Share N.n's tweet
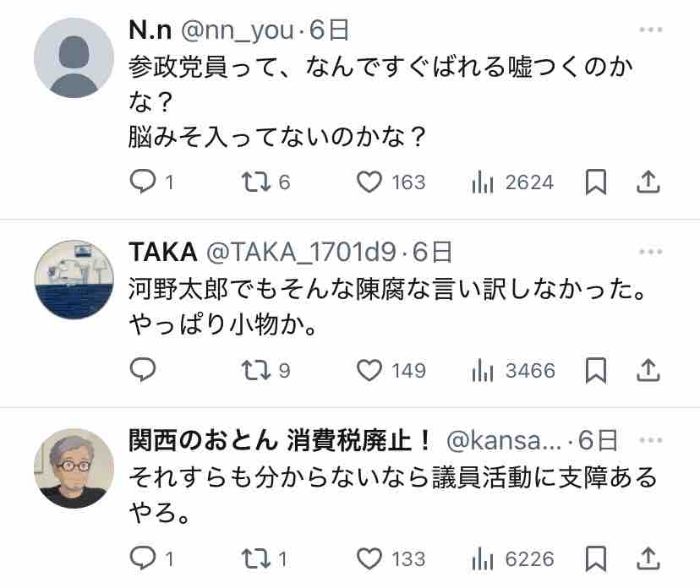Viewport: 700px width, 588px height. pyautogui.click(x=648, y=182)
